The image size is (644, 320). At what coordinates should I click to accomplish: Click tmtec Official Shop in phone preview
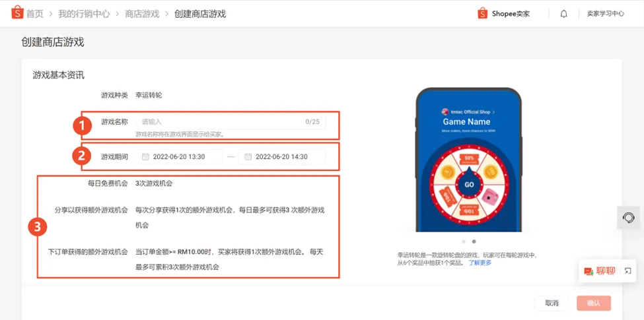(x=468, y=112)
